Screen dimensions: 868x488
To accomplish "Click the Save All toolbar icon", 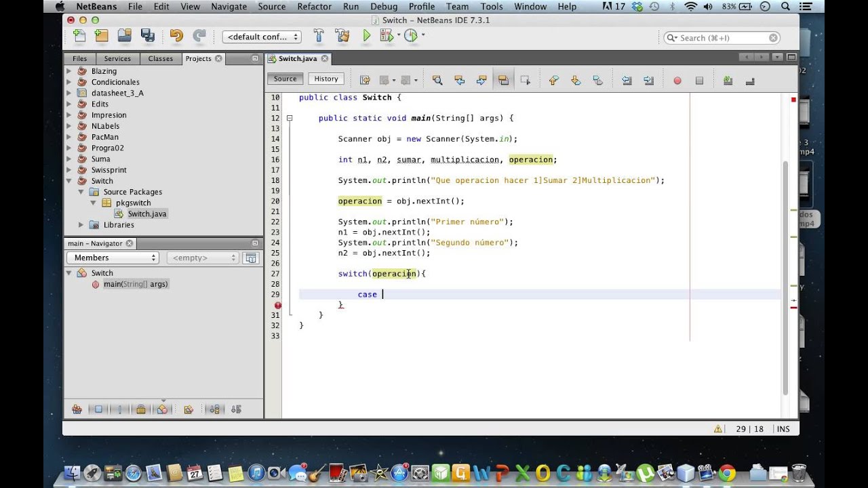I will click(x=147, y=36).
